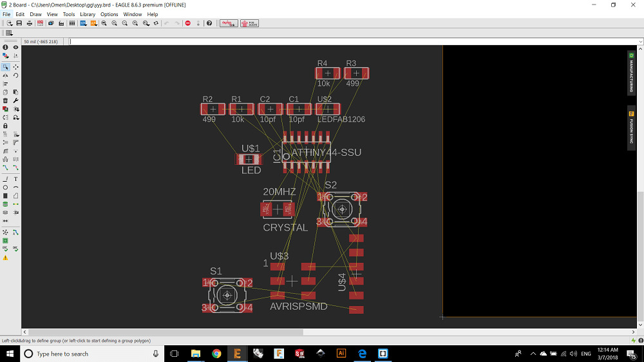Click the R4 resistor pad origin
Viewport: 644px width, 362px height.
point(328,73)
